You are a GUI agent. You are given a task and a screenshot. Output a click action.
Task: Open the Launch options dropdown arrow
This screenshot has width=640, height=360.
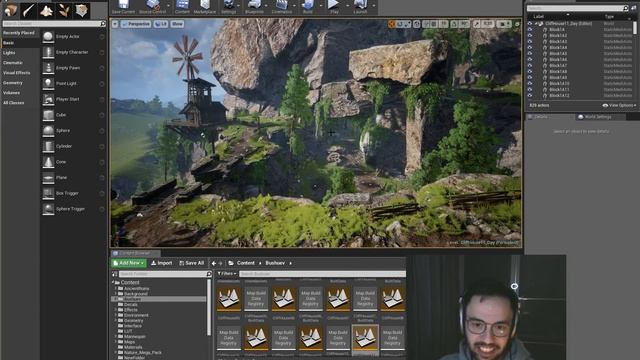[373, 6]
